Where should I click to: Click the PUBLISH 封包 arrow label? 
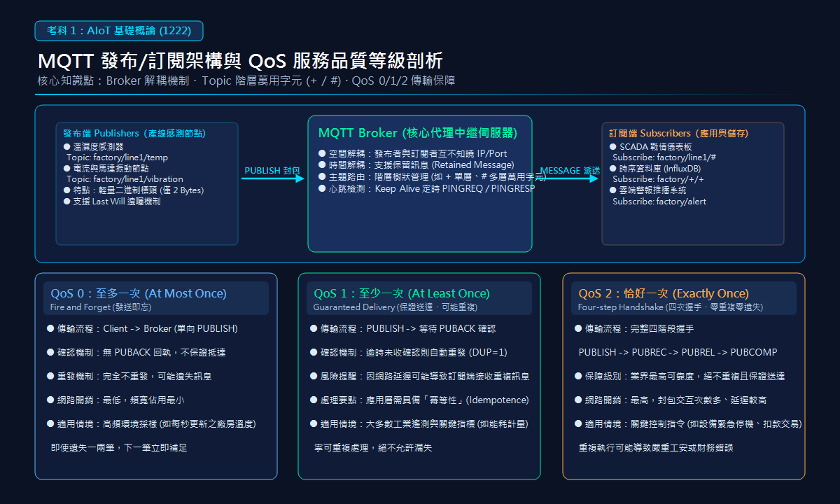coord(272,171)
